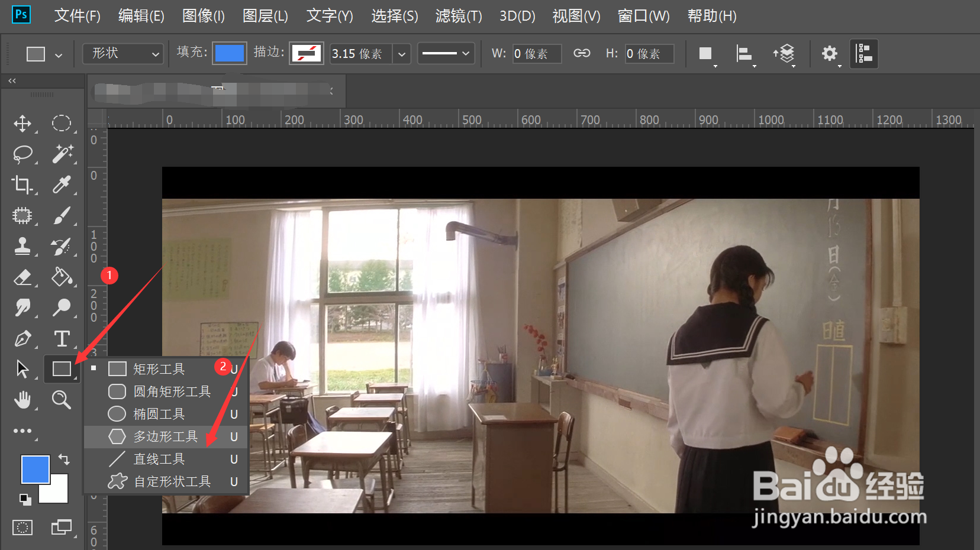Select the Spot Healing patch tool
Image resolution: width=980 pixels, height=550 pixels.
(x=22, y=215)
